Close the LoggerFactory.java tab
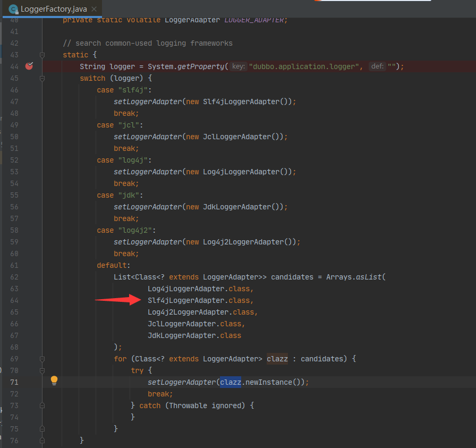Screen dimensions: 476x448 94,9
